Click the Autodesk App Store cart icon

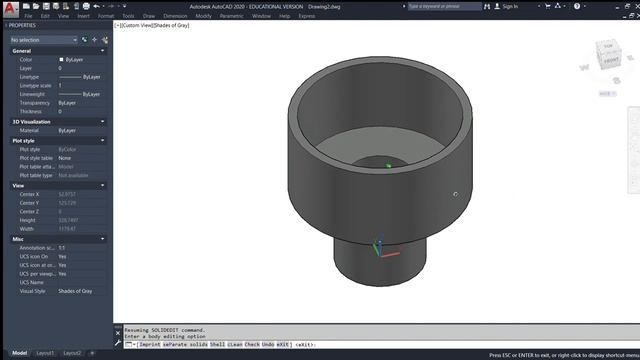click(548, 6)
